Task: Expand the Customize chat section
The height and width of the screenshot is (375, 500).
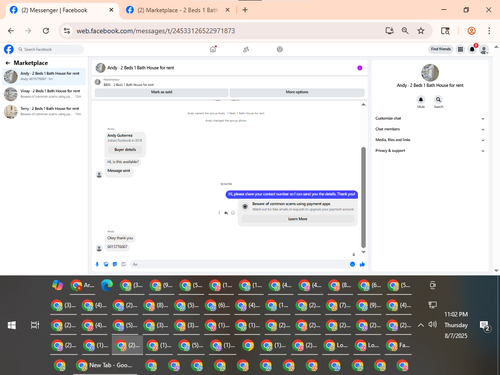Action: (430, 118)
